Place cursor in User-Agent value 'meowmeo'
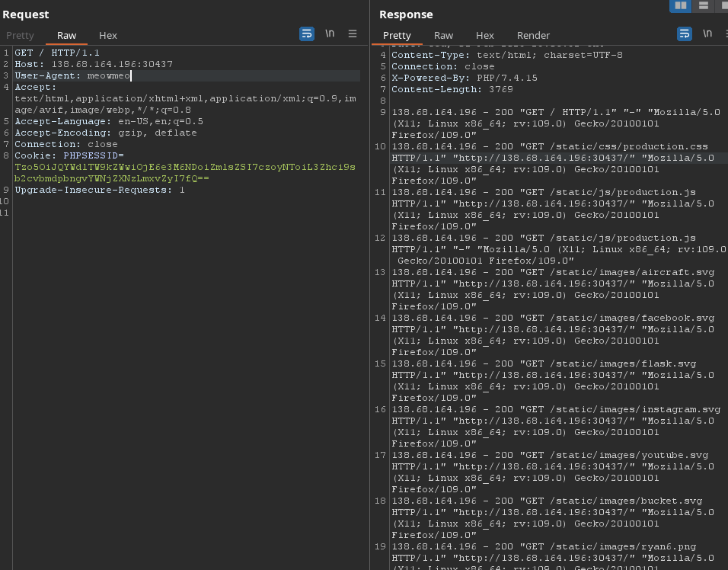Image resolution: width=728 pixels, height=570 pixels. coord(109,75)
